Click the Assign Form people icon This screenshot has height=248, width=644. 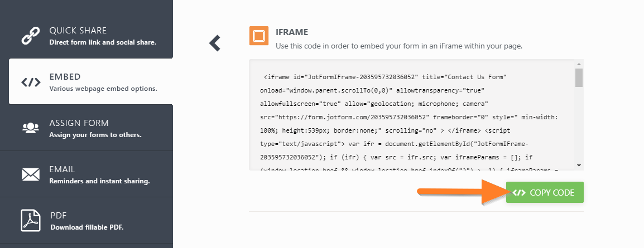(x=30, y=128)
